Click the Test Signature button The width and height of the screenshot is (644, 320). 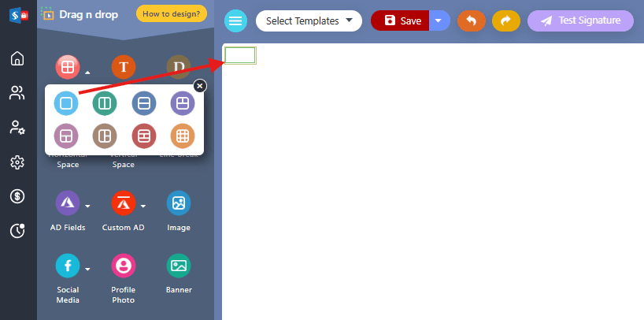pyautogui.click(x=580, y=20)
